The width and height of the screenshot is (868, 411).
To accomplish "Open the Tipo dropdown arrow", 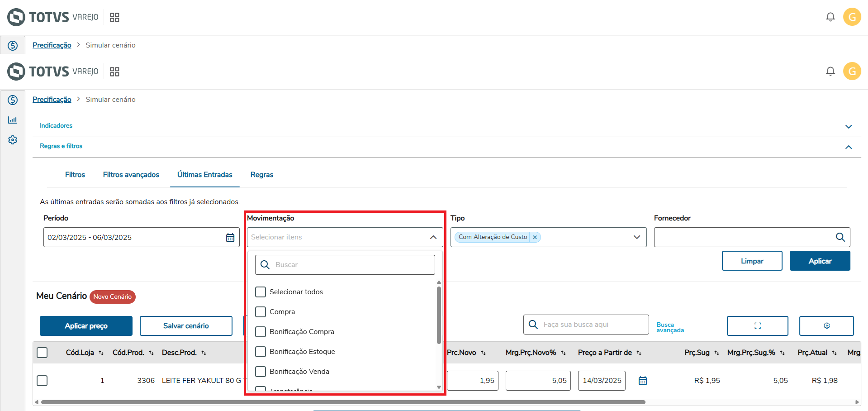I will point(637,237).
